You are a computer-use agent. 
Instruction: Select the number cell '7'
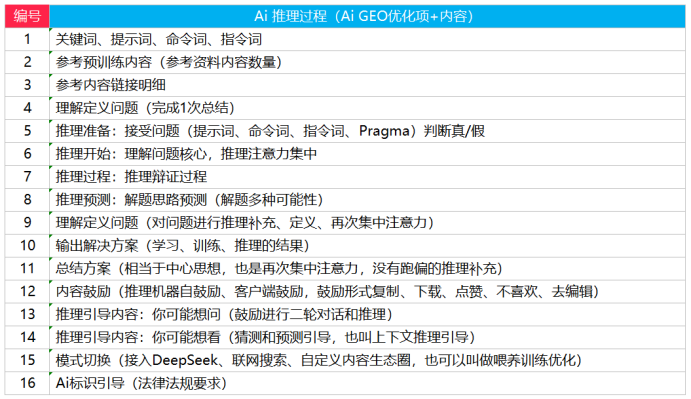tap(27, 177)
